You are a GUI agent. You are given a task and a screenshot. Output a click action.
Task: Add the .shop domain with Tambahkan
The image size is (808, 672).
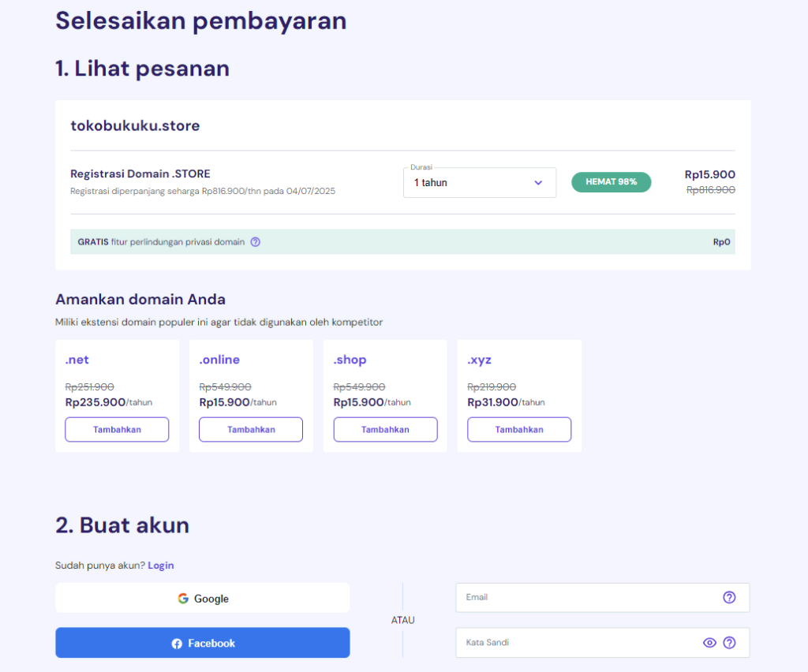(385, 430)
